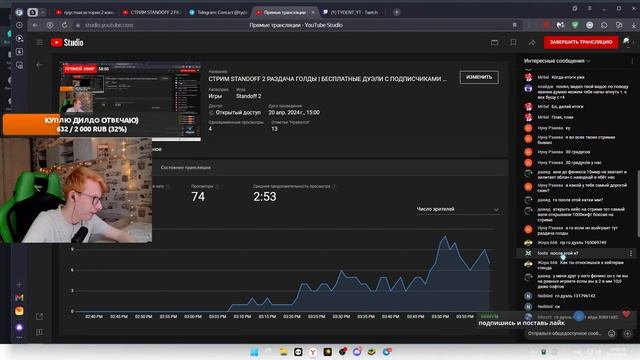
Task: Open the purple Alice assistant sidebar icon
Action: [19, 327]
